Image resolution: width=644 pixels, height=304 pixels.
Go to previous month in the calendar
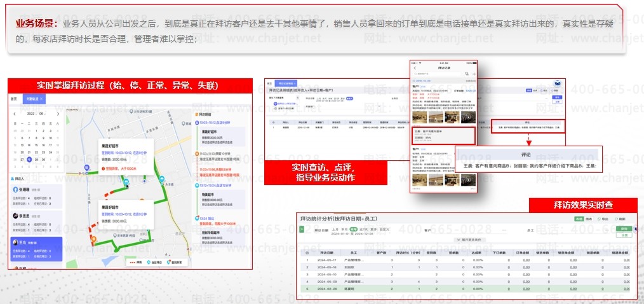coord(15,113)
